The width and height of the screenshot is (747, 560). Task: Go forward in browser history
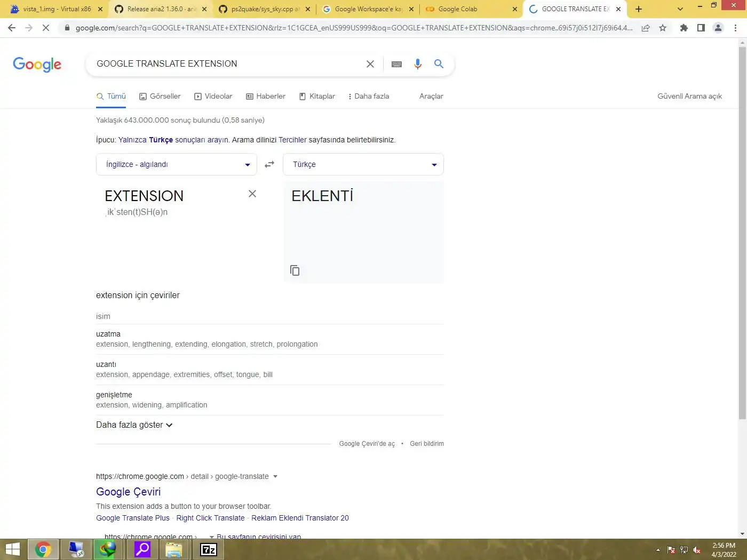[29, 28]
